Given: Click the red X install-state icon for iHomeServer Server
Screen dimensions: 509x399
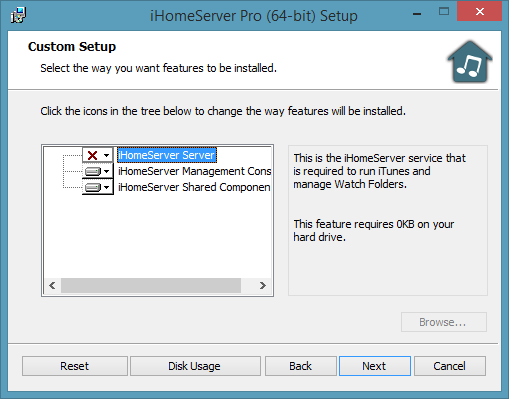Looking at the screenshot, I should [92, 155].
